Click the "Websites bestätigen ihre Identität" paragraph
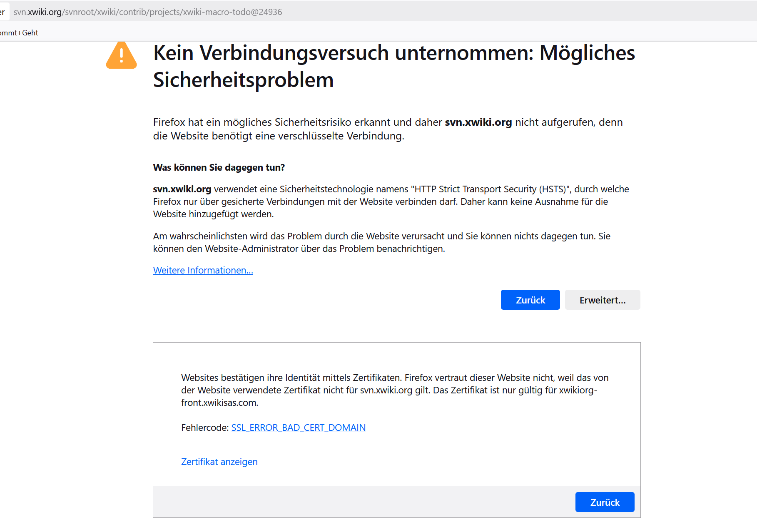757x532 pixels. (394, 390)
